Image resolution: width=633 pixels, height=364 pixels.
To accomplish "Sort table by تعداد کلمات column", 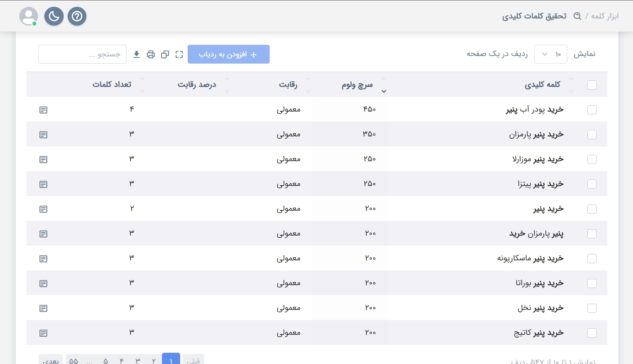I will click(x=112, y=85).
